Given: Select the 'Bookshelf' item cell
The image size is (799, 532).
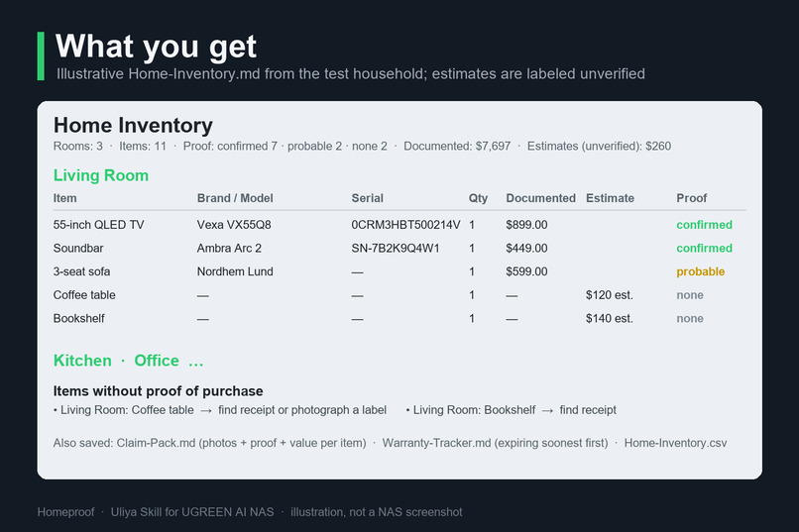Looking at the screenshot, I should point(79,318).
